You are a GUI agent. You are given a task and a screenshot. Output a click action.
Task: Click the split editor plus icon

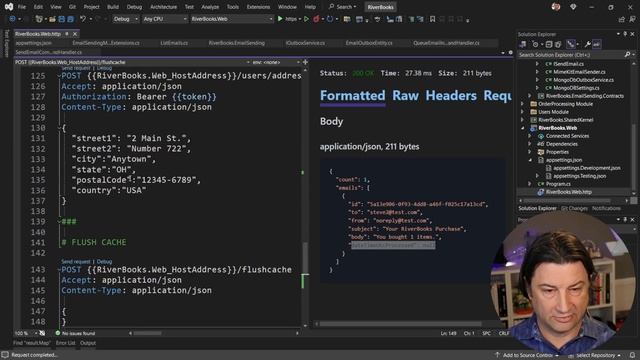(305, 62)
